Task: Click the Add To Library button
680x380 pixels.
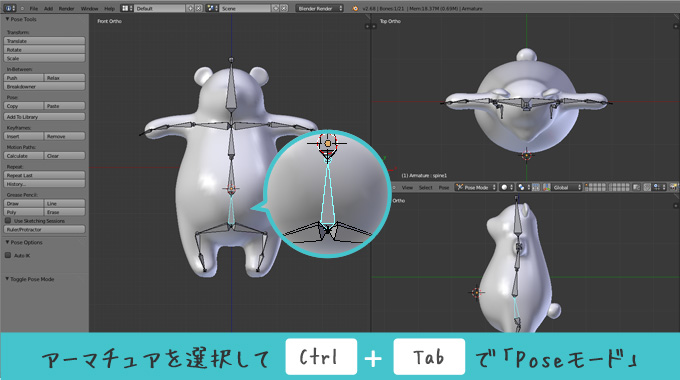Action: pos(44,117)
